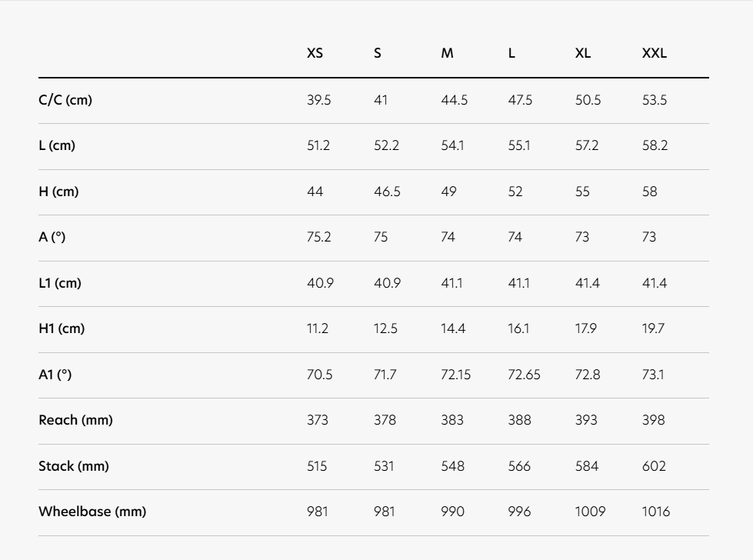The image size is (753, 560).
Task: Click the 19.7 H1 value
Action: click(653, 328)
